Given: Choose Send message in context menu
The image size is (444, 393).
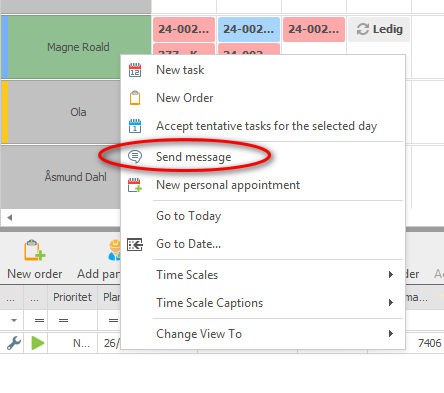Looking at the screenshot, I should pyautogui.click(x=263, y=157).
